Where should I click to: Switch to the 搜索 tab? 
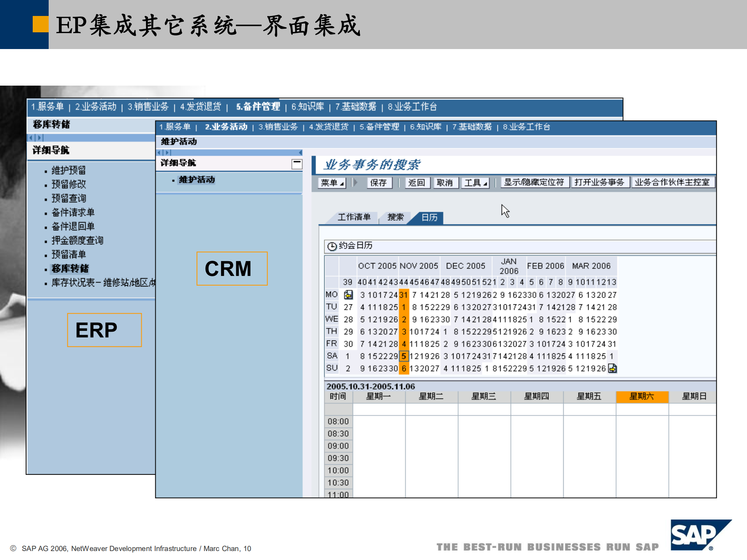tap(395, 218)
